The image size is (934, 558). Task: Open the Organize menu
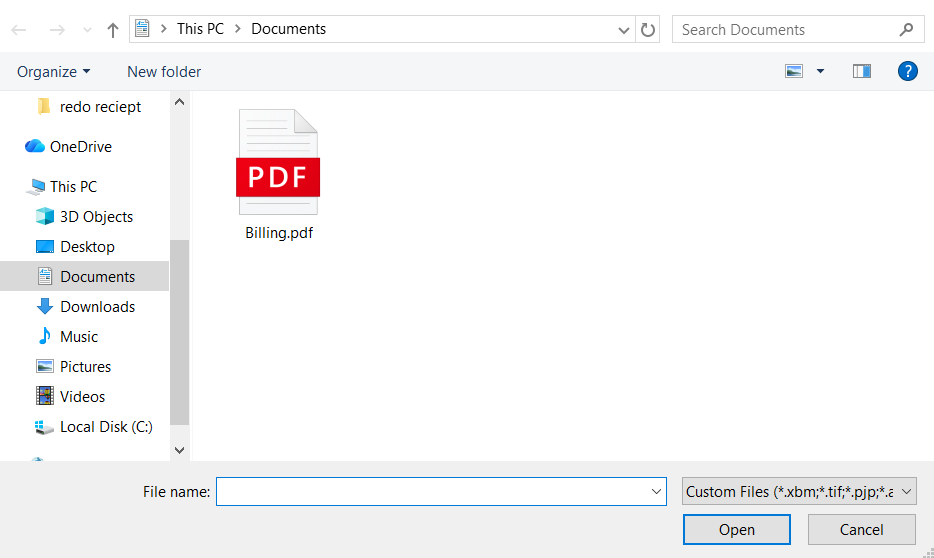click(54, 71)
